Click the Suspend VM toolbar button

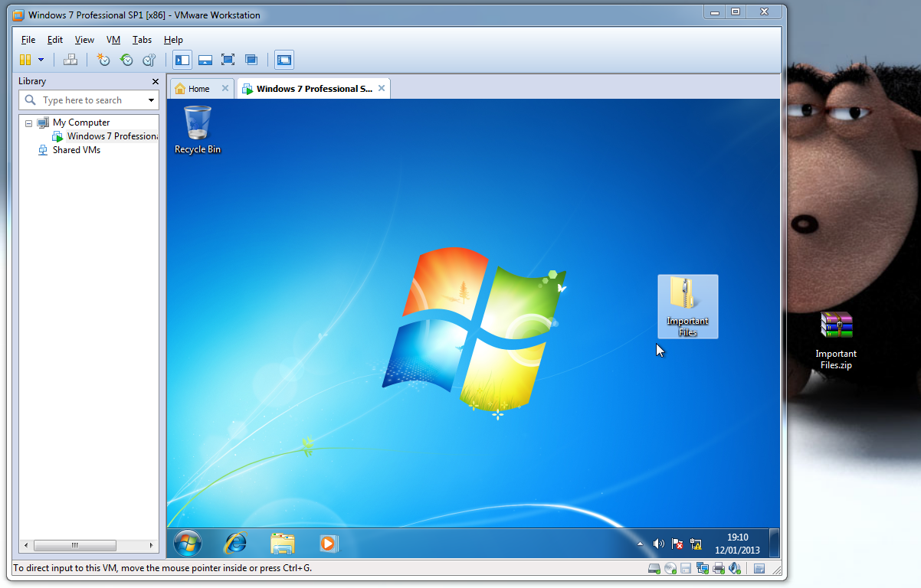point(25,60)
